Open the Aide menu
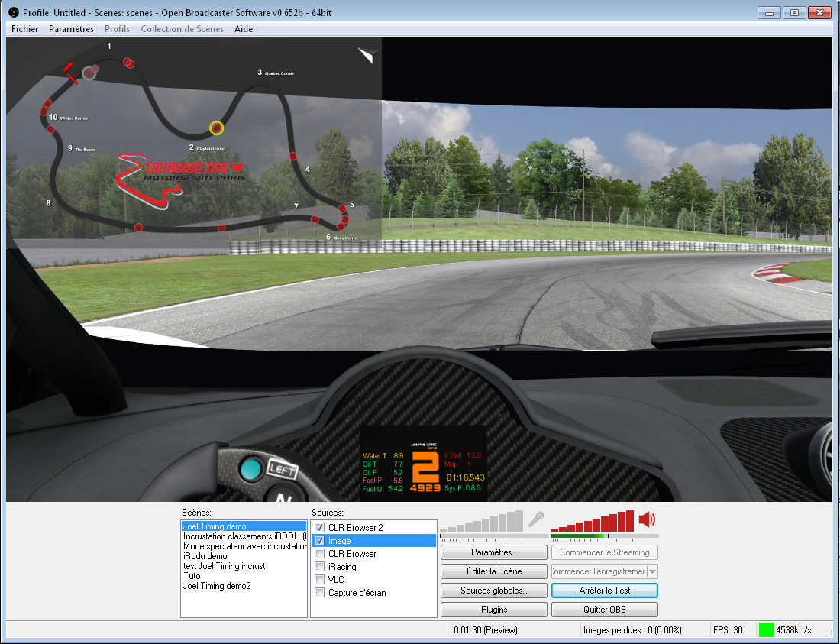 click(244, 29)
